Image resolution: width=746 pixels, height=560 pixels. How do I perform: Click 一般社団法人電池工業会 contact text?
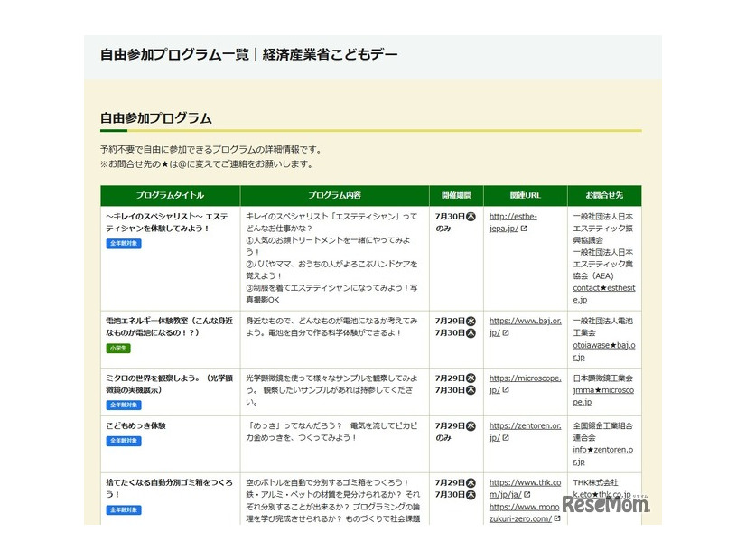[602, 327]
